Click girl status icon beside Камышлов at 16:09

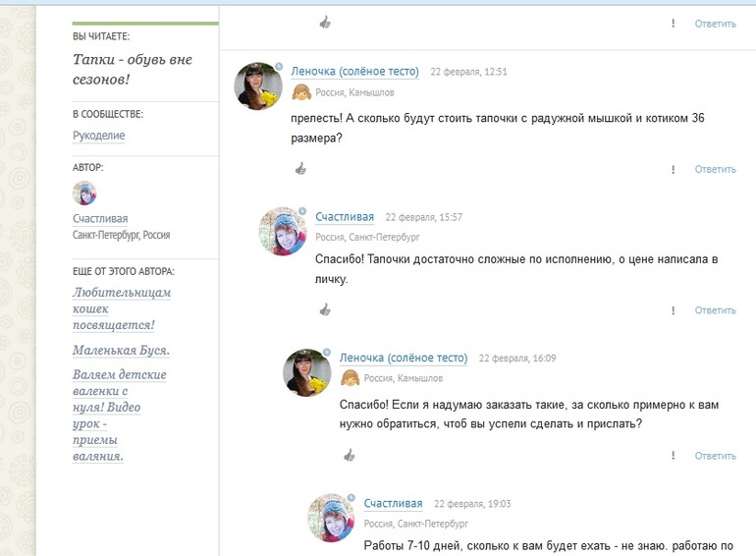point(351,377)
